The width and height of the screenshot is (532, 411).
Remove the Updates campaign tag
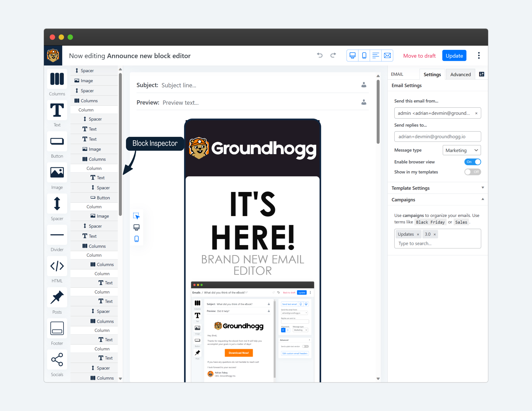tap(418, 235)
